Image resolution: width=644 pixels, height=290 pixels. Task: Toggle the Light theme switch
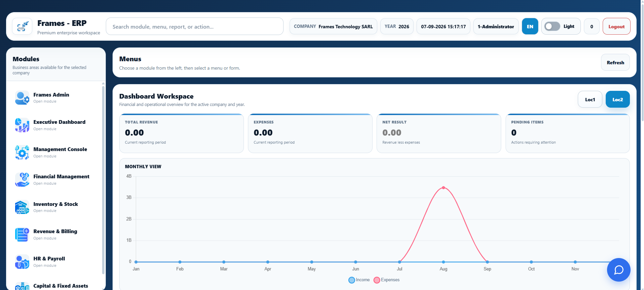point(552,26)
